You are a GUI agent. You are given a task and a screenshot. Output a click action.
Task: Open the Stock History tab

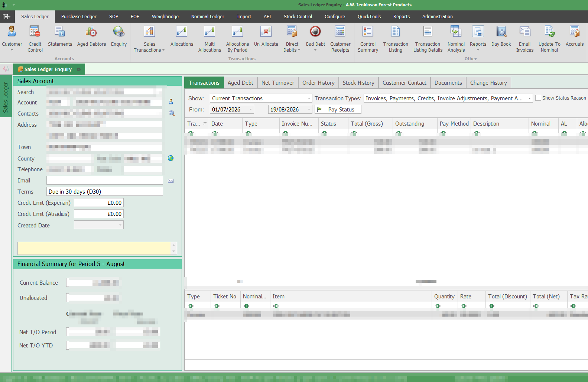tap(358, 83)
